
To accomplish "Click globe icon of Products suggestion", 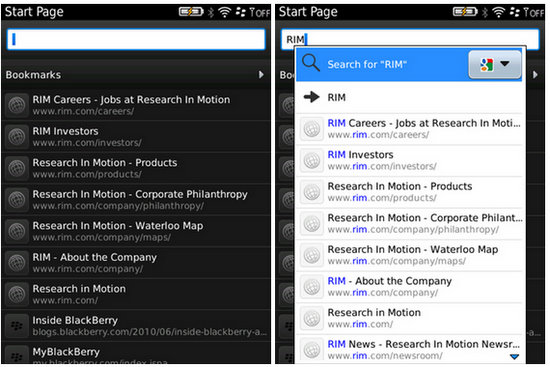I will click(x=311, y=192).
